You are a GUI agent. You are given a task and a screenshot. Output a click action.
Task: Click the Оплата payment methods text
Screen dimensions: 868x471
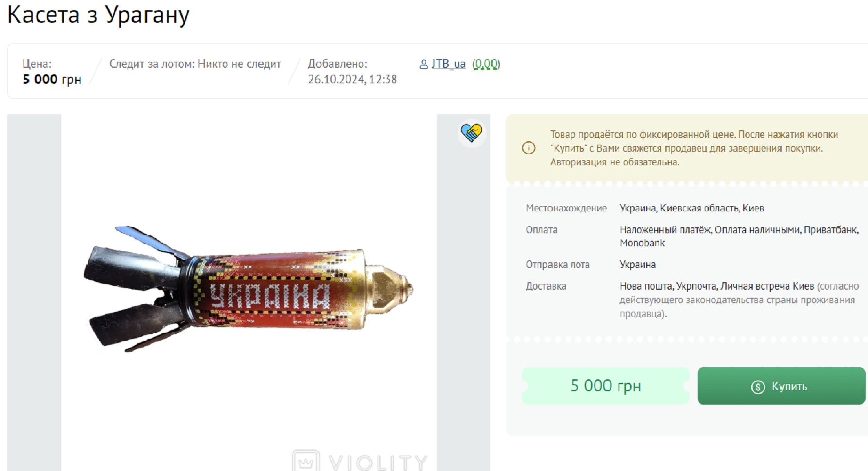click(x=739, y=236)
